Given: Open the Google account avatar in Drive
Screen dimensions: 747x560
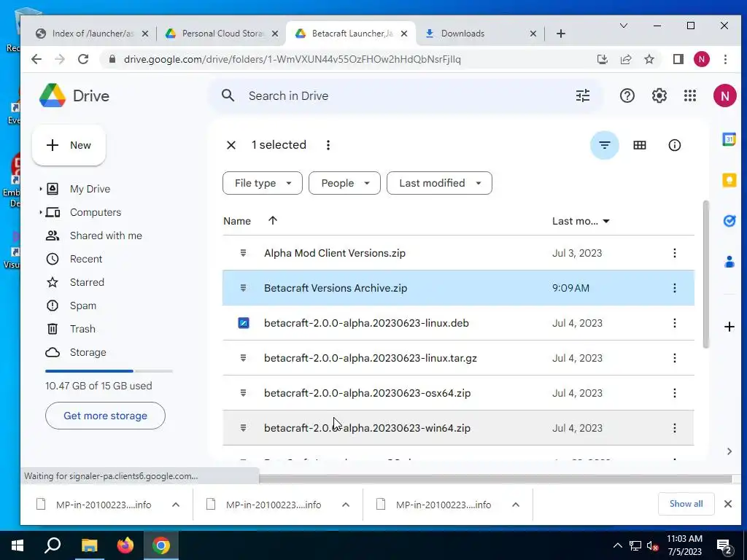Looking at the screenshot, I should [x=724, y=96].
